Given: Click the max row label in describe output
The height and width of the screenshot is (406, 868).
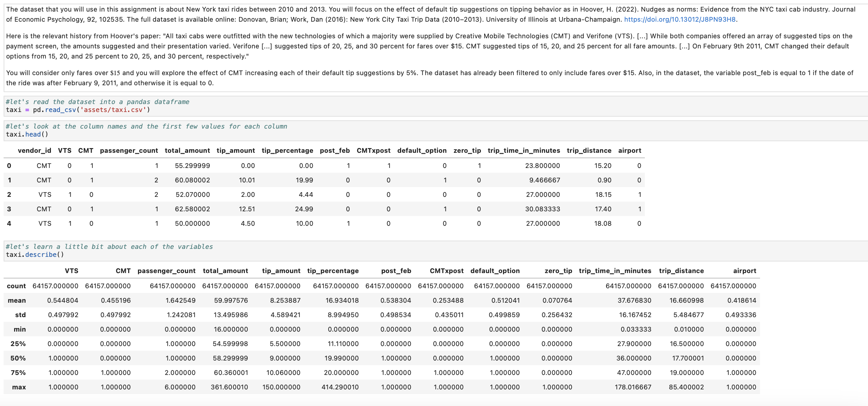Looking at the screenshot, I should pos(19,387).
